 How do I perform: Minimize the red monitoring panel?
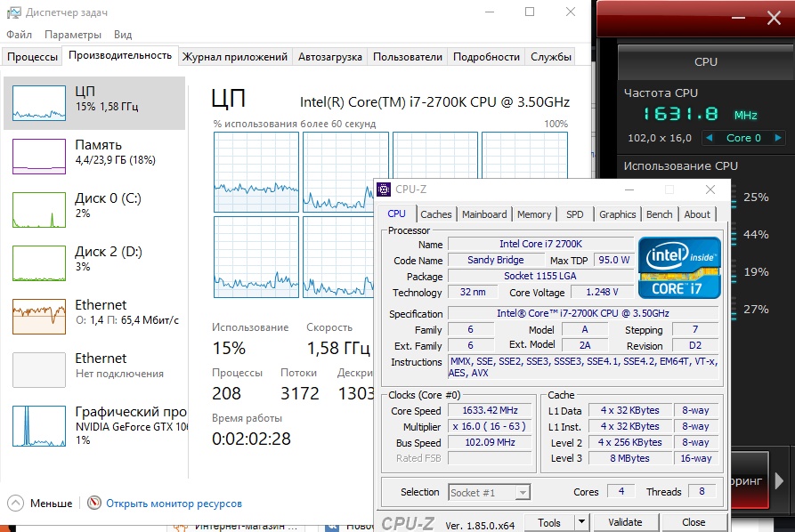(738, 19)
